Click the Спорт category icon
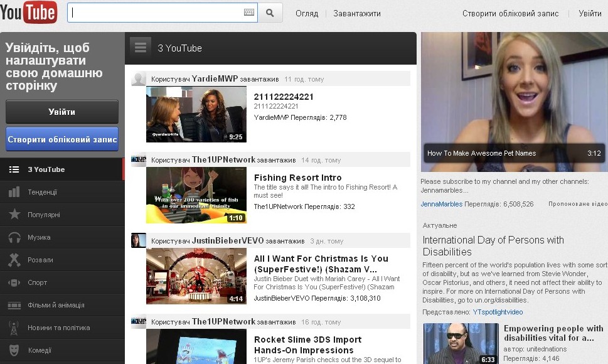The height and width of the screenshot is (364, 608). click(x=14, y=282)
